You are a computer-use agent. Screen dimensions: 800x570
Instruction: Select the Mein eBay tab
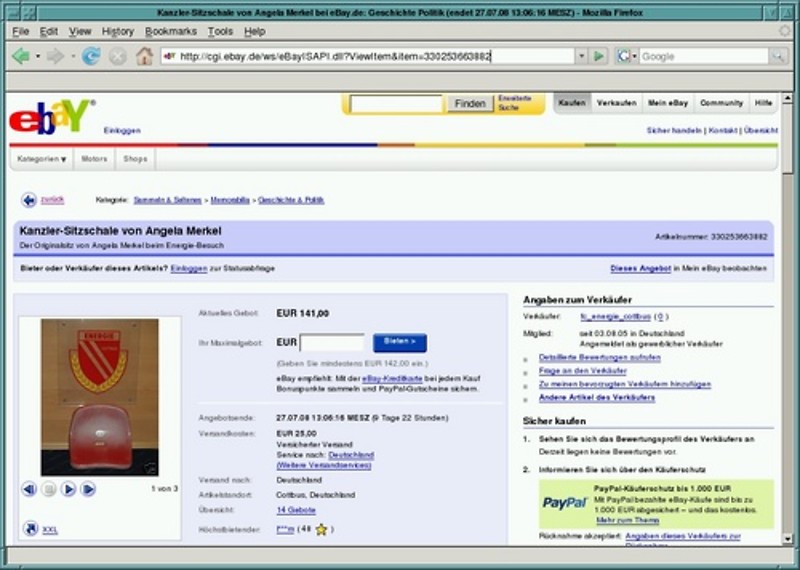(668, 103)
